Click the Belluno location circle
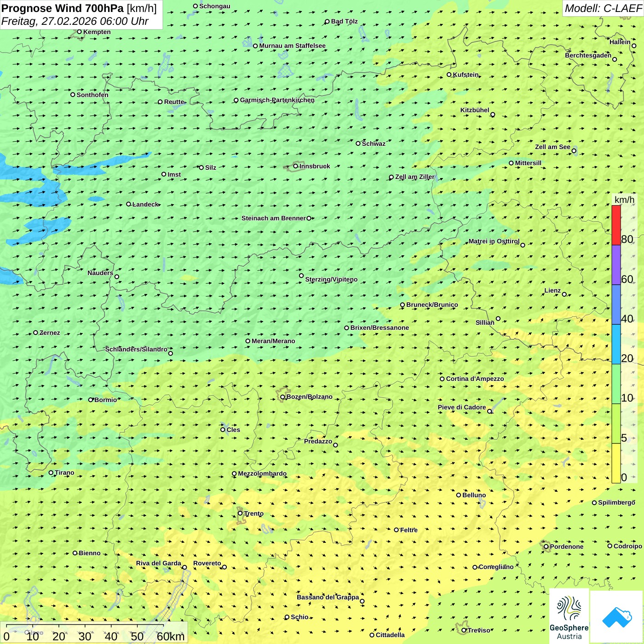The image size is (644, 644). click(x=459, y=495)
